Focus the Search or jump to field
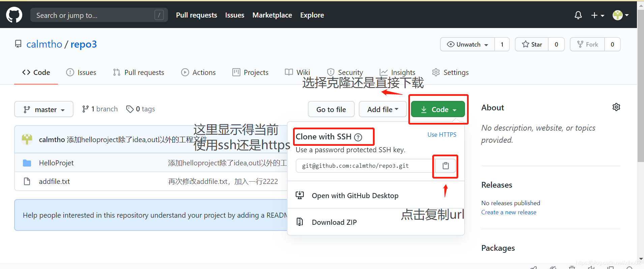The height and width of the screenshot is (269, 644). tap(99, 15)
